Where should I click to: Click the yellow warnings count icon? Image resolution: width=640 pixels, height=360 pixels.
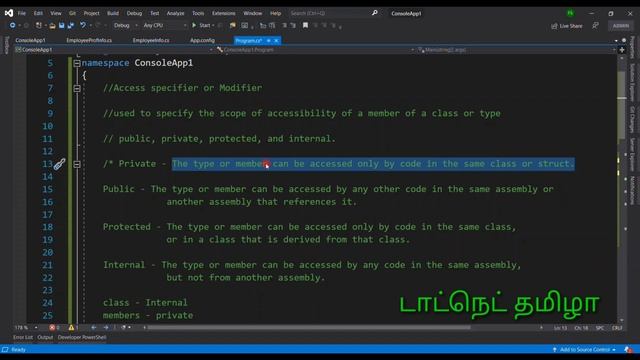click(71, 327)
